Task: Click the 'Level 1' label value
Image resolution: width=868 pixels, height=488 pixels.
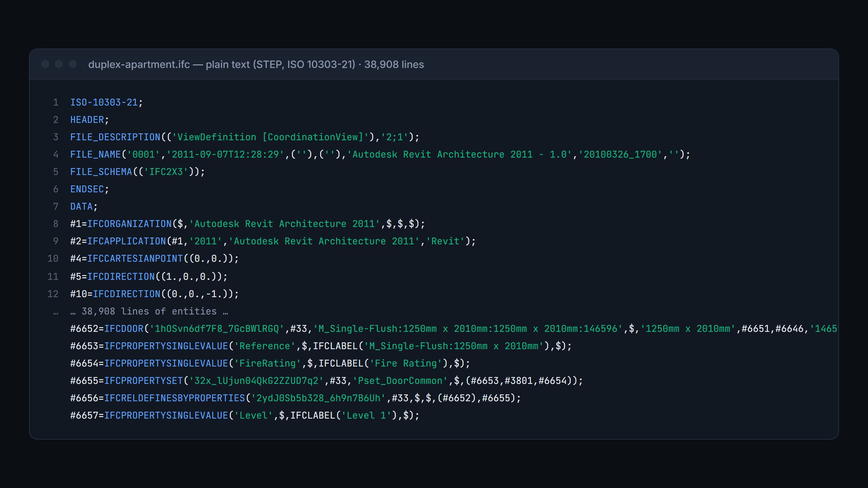Action: click(366, 415)
